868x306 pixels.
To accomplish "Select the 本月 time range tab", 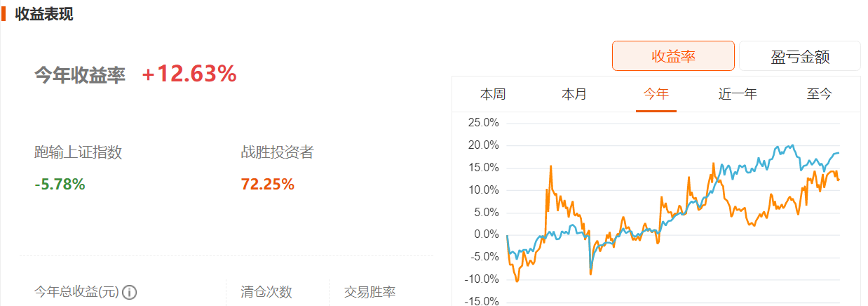I will tap(574, 94).
